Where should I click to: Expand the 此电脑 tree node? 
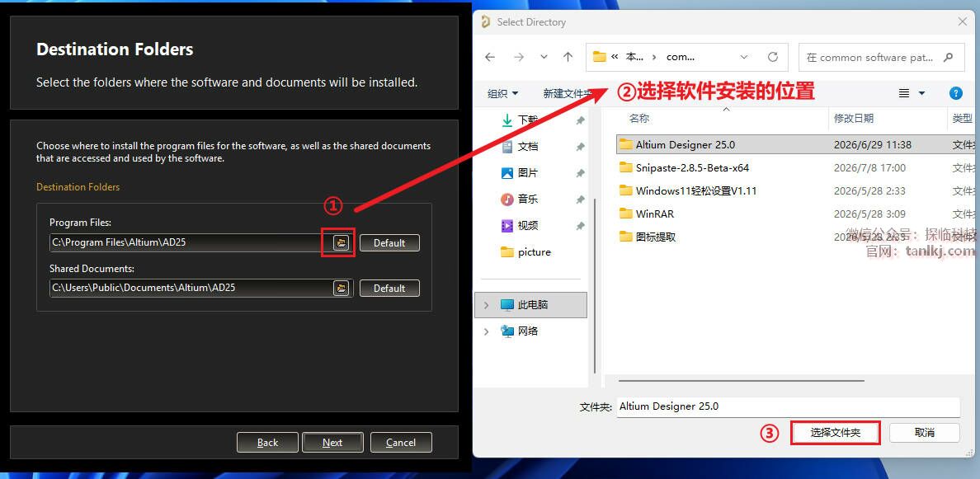tap(486, 305)
